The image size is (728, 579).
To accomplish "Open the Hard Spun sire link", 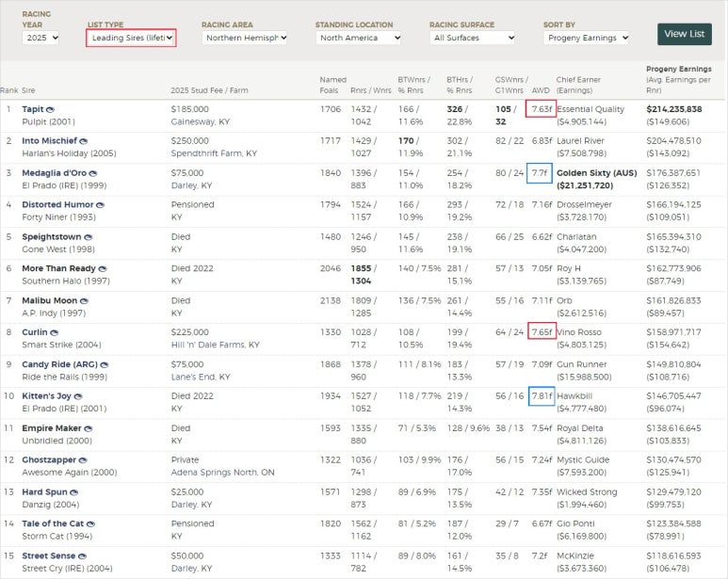I will click(x=45, y=491).
